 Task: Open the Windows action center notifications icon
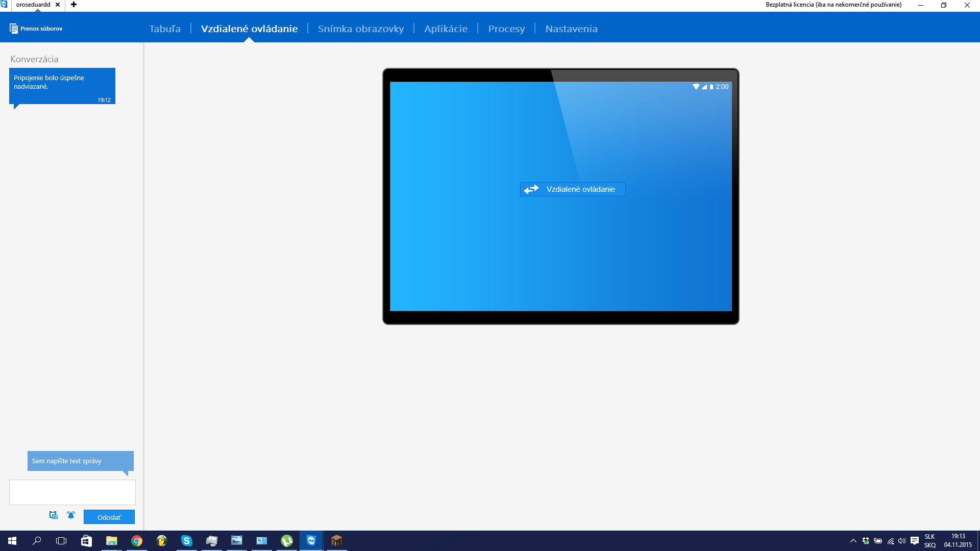coord(915,541)
